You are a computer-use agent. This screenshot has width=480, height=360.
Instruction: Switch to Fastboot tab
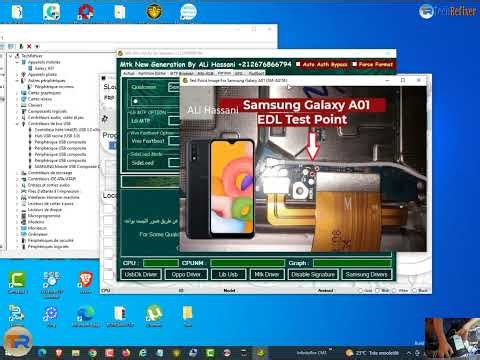(x=256, y=73)
